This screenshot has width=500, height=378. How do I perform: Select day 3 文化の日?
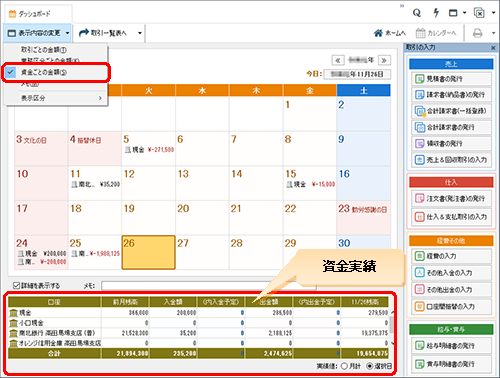pos(41,148)
